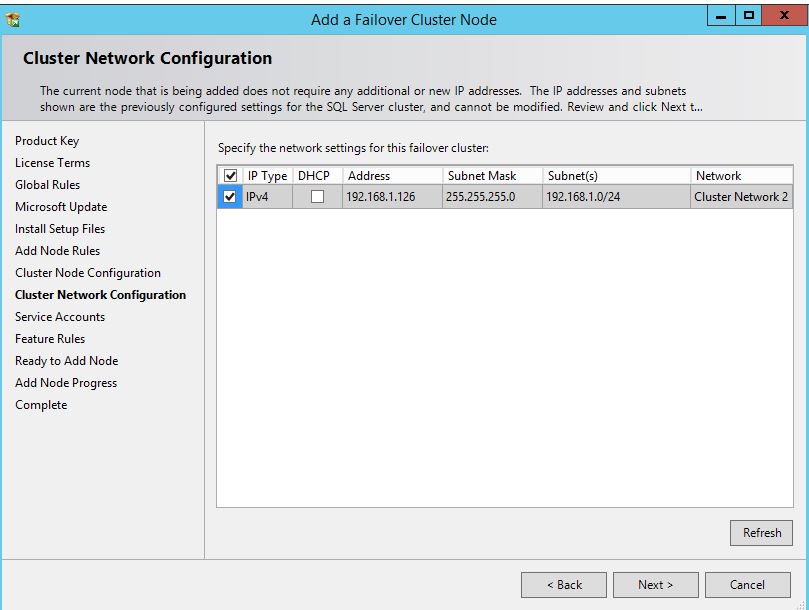Go to next step with Next button
Image resolution: width=809 pixels, height=610 pixels.
tap(655, 585)
